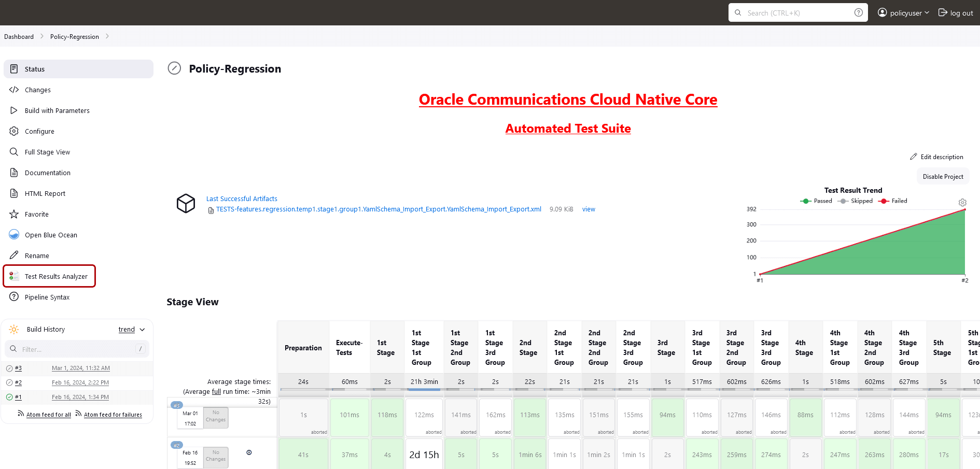Focus the Search (CTRL+K) field

click(798, 12)
